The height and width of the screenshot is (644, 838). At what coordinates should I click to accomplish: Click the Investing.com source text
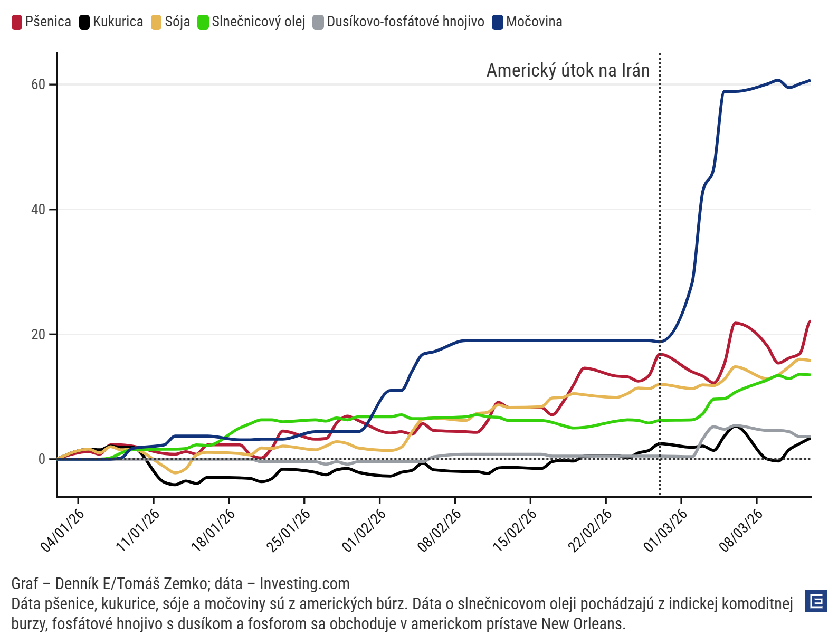click(x=304, y=583)
